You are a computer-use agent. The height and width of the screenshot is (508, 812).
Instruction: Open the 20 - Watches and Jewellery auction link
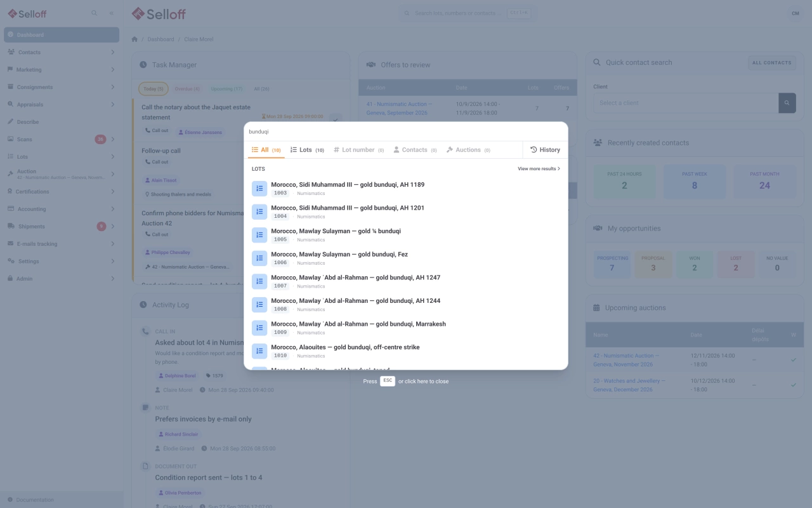pyautogui.click(x=629, y=385)
